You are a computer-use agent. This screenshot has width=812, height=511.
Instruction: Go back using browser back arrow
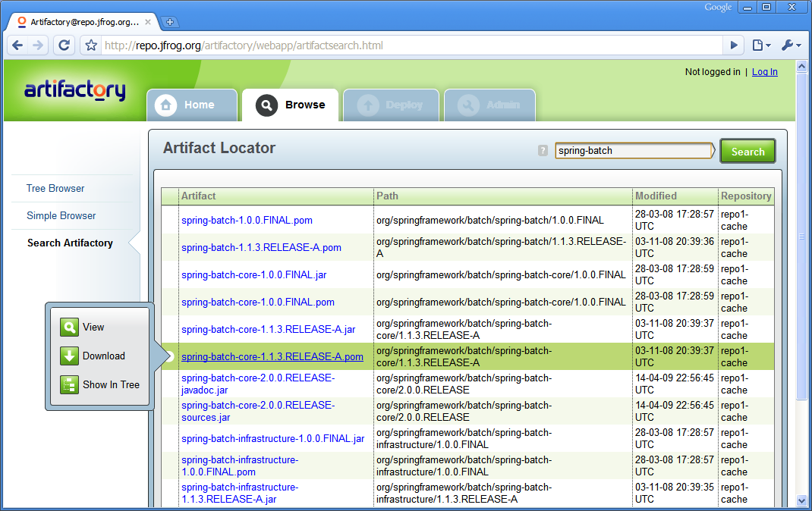click(18, 45)
